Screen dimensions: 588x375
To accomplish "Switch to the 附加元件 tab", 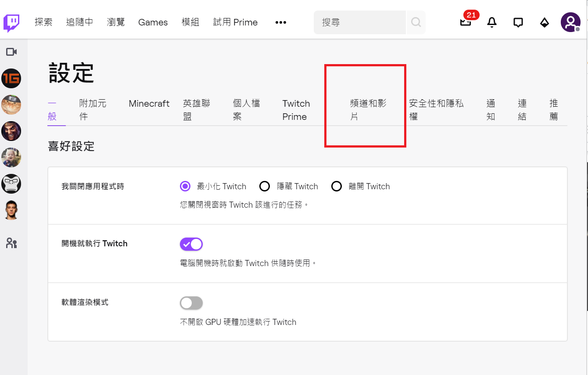I will pos(93,110).
